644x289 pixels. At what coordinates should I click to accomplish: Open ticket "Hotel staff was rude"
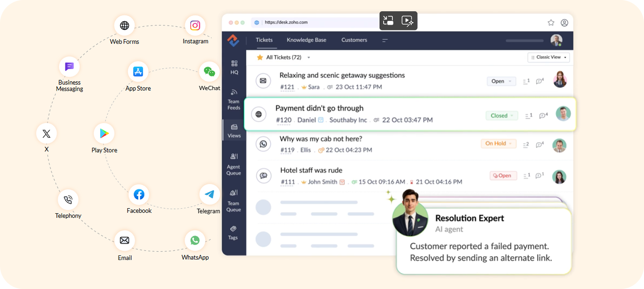pos(311,170)
